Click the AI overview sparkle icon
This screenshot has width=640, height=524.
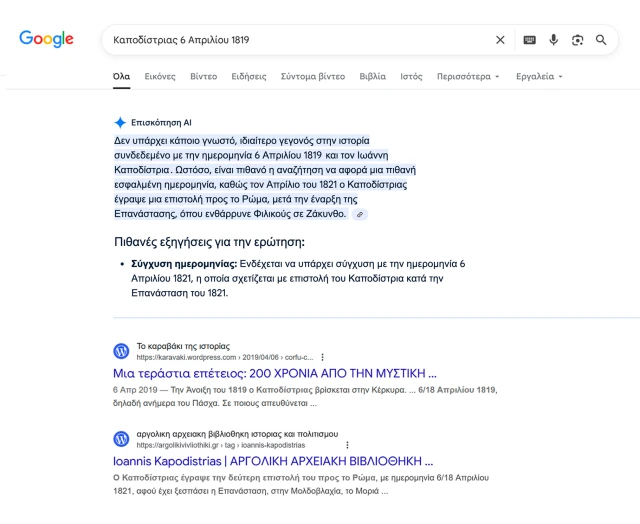[x=120, y=122]
